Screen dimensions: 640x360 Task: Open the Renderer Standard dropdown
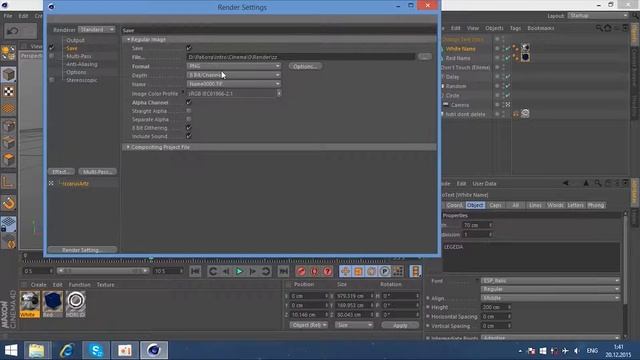point(97,29)
